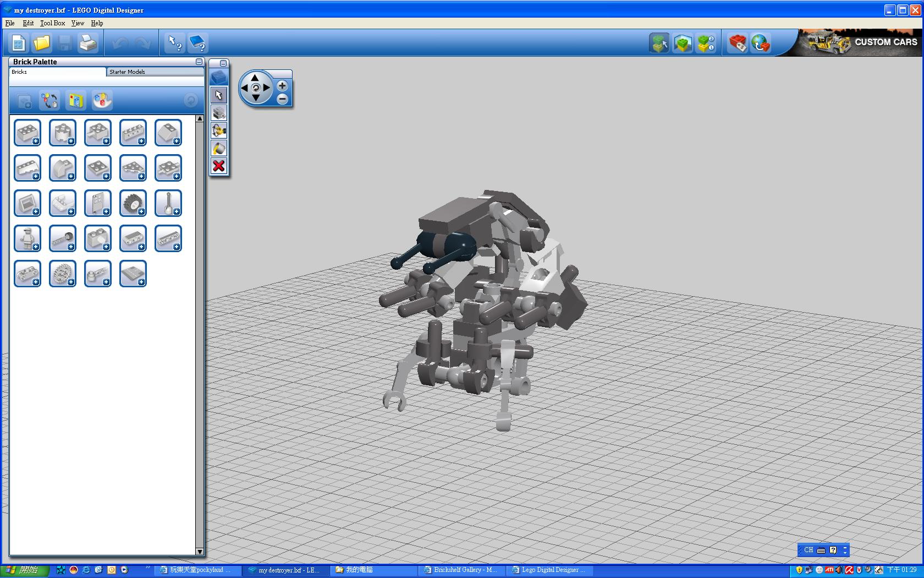
Task: Zoom in with the camera plus button
Action: (282, 86)
